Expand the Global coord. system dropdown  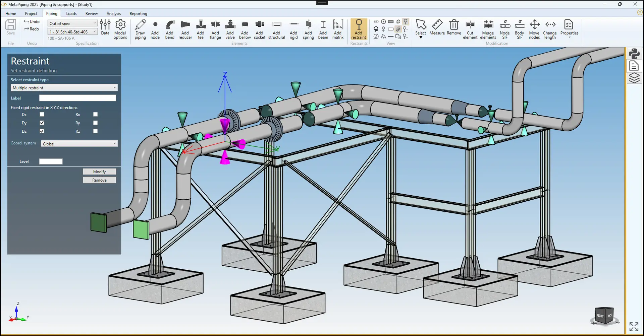point(79,144)
